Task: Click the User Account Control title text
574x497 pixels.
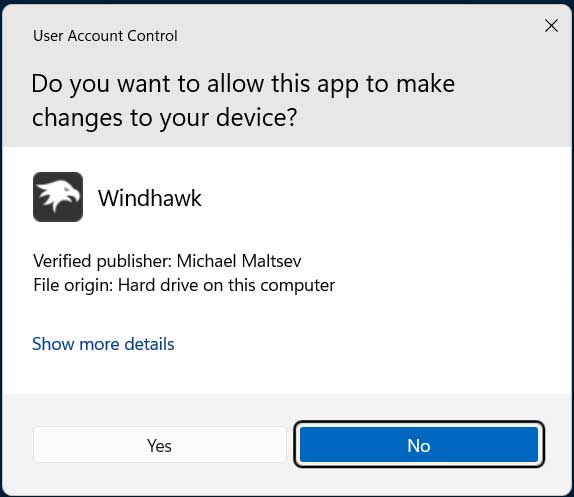Action: point(105,36)
